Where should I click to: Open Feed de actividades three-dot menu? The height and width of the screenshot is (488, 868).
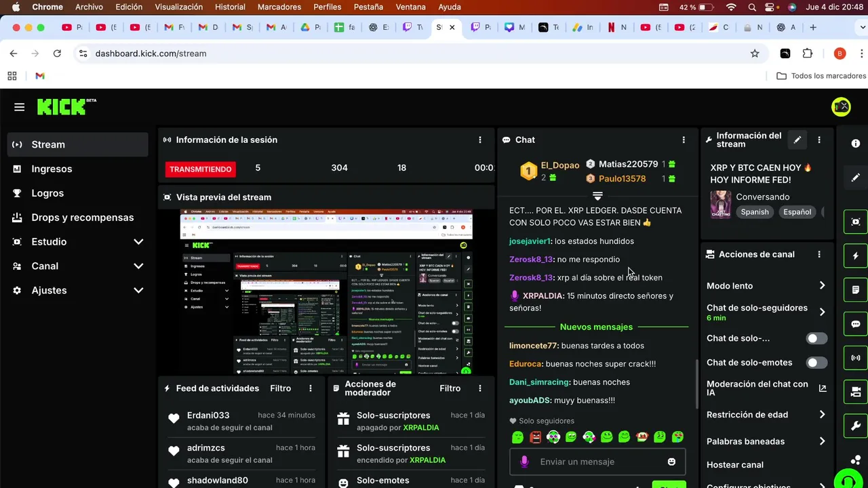coord(311,388)
